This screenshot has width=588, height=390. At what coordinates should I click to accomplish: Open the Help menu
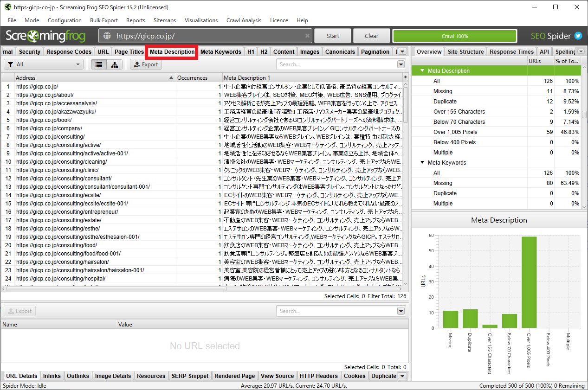click(302, 20)
